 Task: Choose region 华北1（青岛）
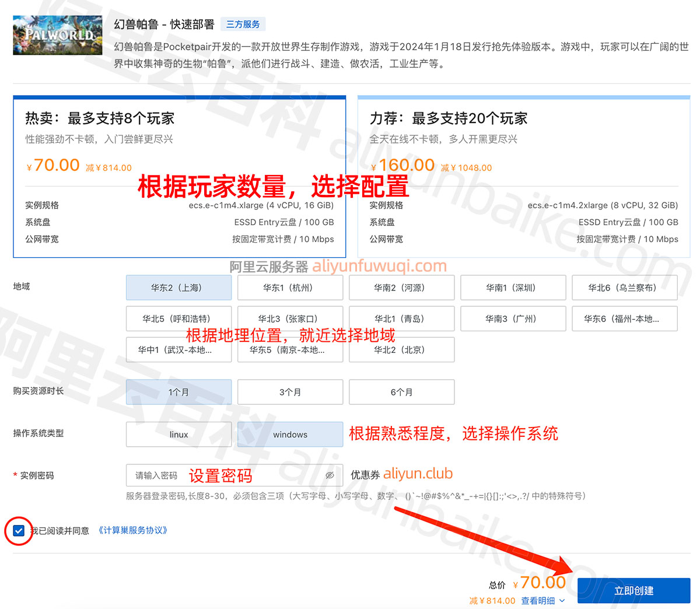pyautogui.click(x=401, y=318)
